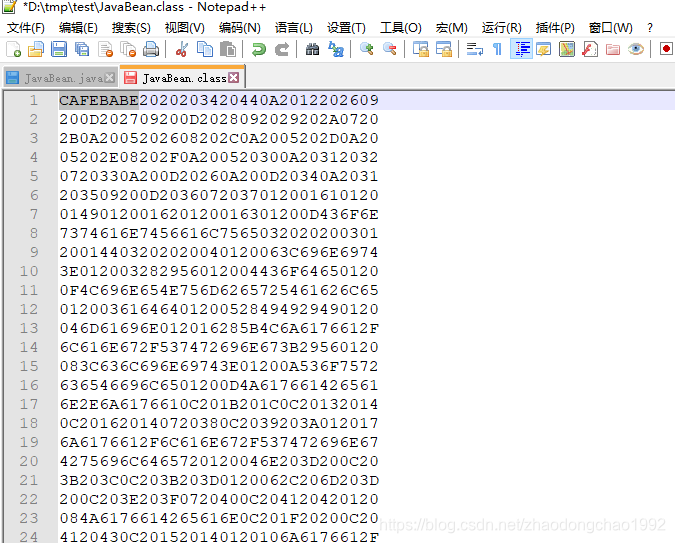Open the 插件(P) menu
Screen dimensions: 675x543
click(x=555, y=28)
